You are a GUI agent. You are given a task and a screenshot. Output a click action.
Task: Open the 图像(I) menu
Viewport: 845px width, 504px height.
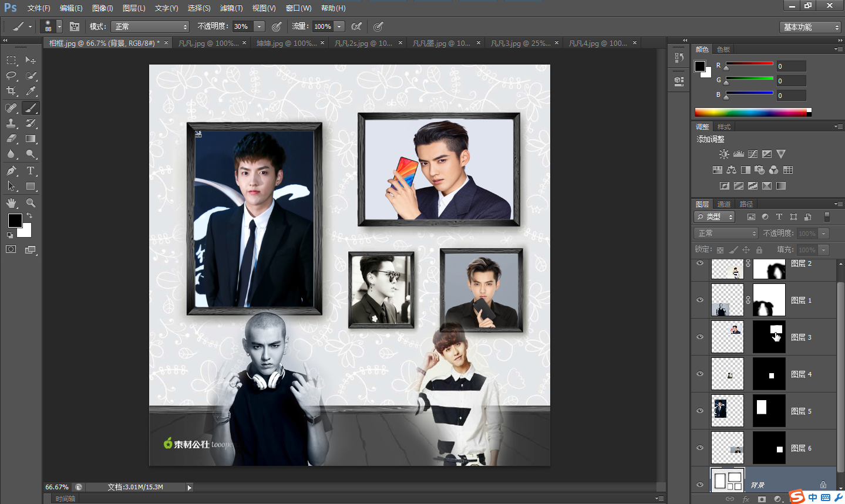(102, 8)
